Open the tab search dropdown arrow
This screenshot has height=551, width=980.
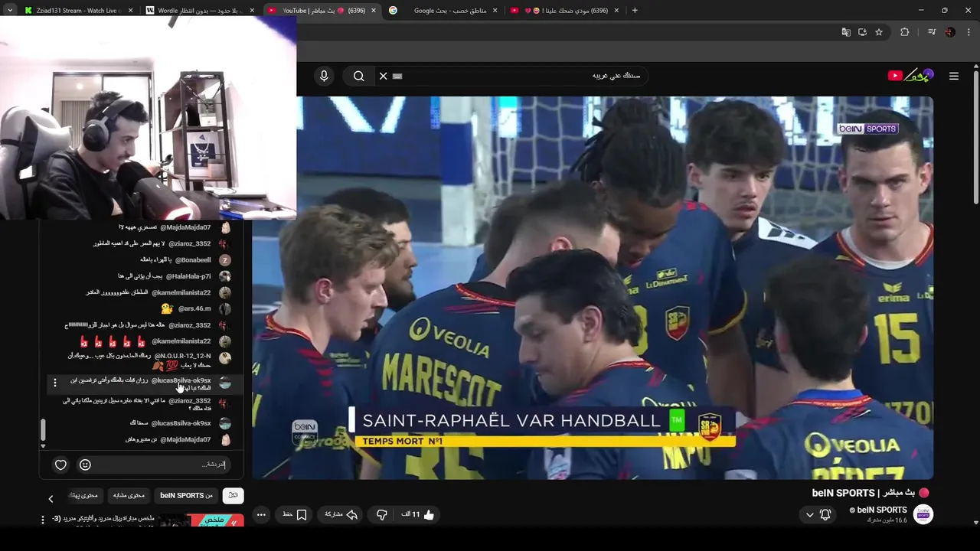(x=9, y=11)
